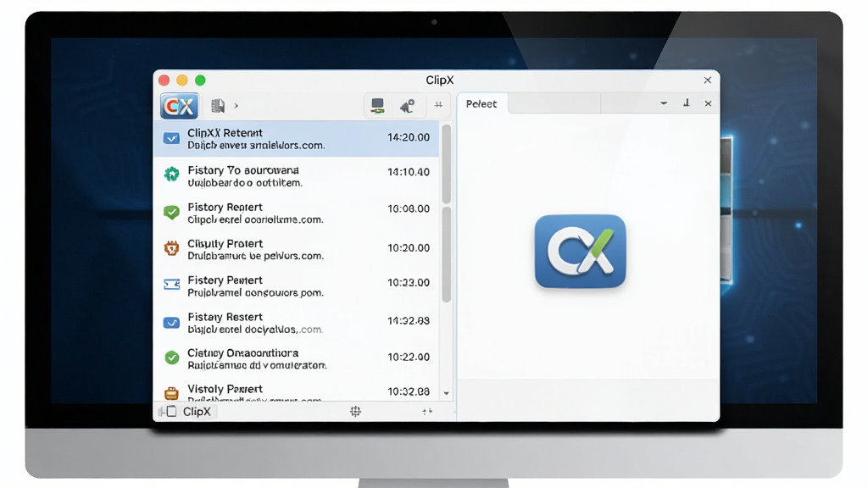Click the 10:20.00 timestamp
This screenshot has width=868, height=488.
[409, 248]
